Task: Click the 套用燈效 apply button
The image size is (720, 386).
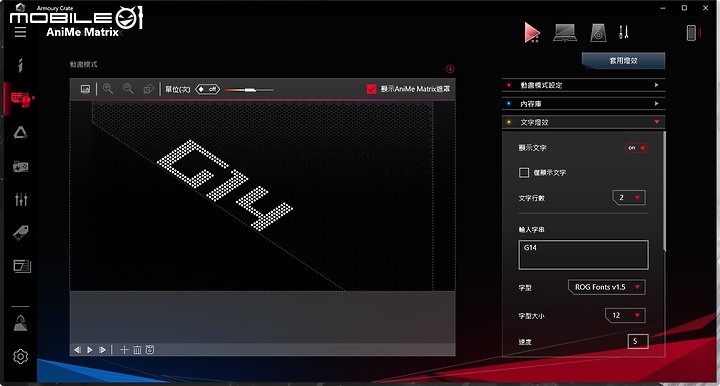Action: tap(623, 61)
